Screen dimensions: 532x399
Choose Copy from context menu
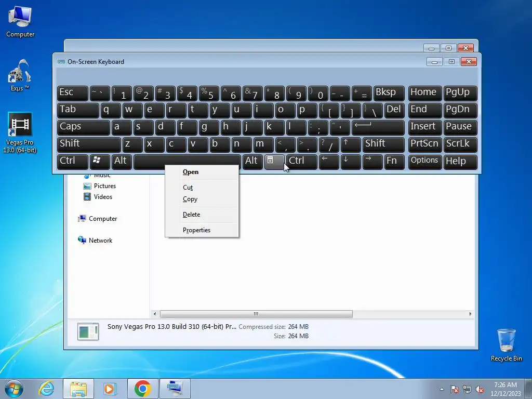coord(202,199)
